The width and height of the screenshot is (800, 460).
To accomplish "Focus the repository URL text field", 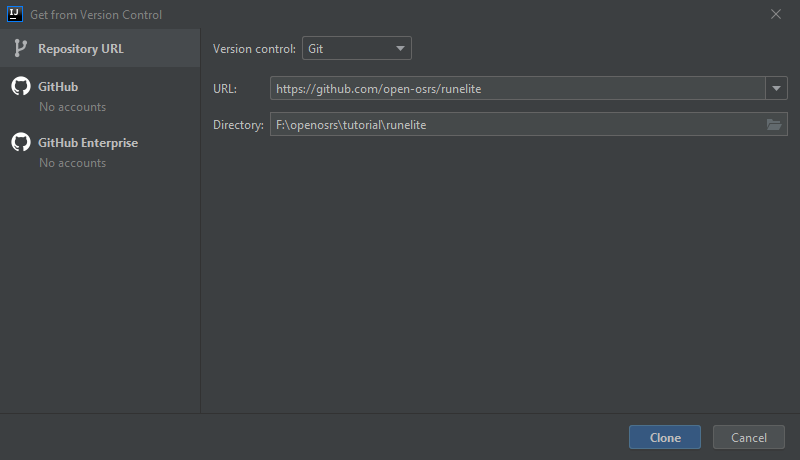I will coord(516,89).
